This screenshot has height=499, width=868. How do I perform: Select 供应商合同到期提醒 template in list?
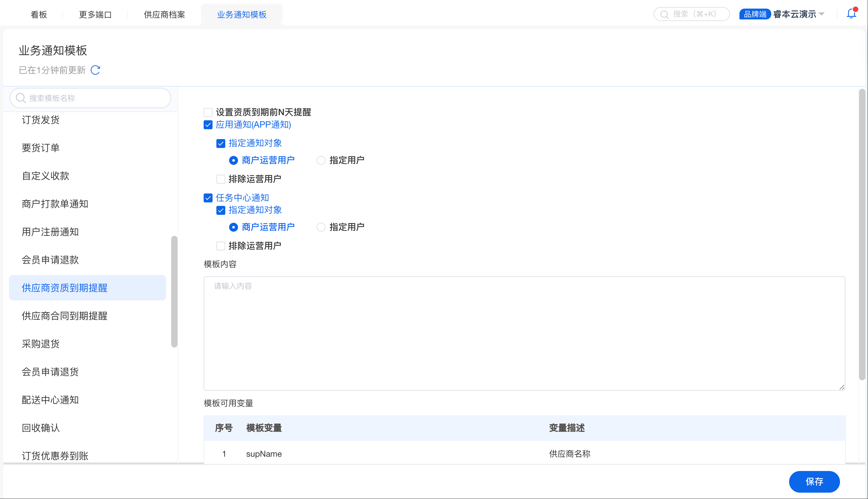[64, 316]
